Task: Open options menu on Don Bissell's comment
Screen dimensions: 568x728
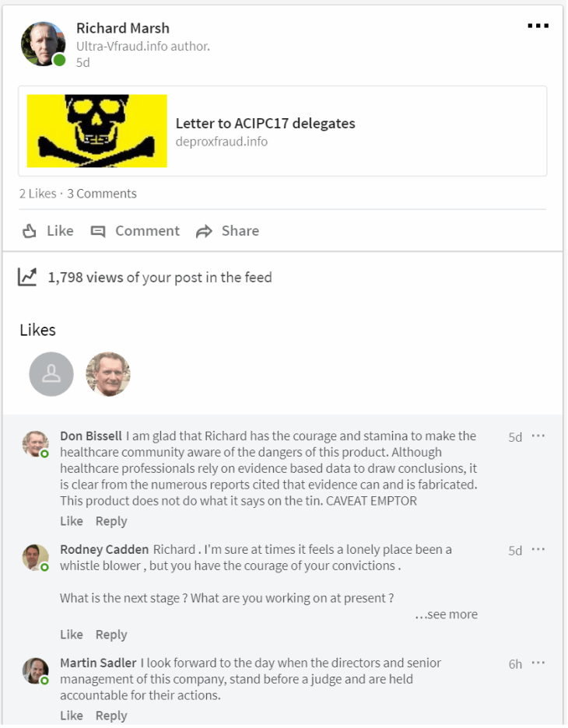Action: [538, 436]
